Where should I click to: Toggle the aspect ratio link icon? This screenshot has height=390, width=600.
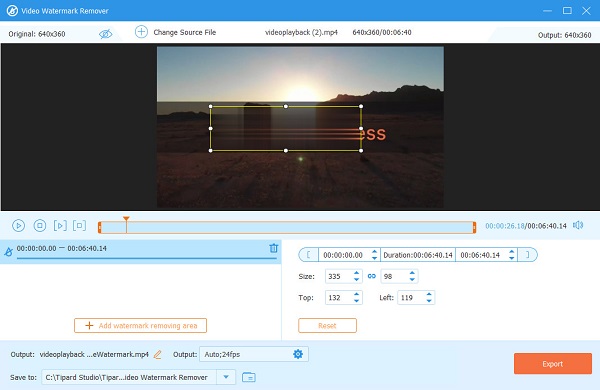[372, 276]
